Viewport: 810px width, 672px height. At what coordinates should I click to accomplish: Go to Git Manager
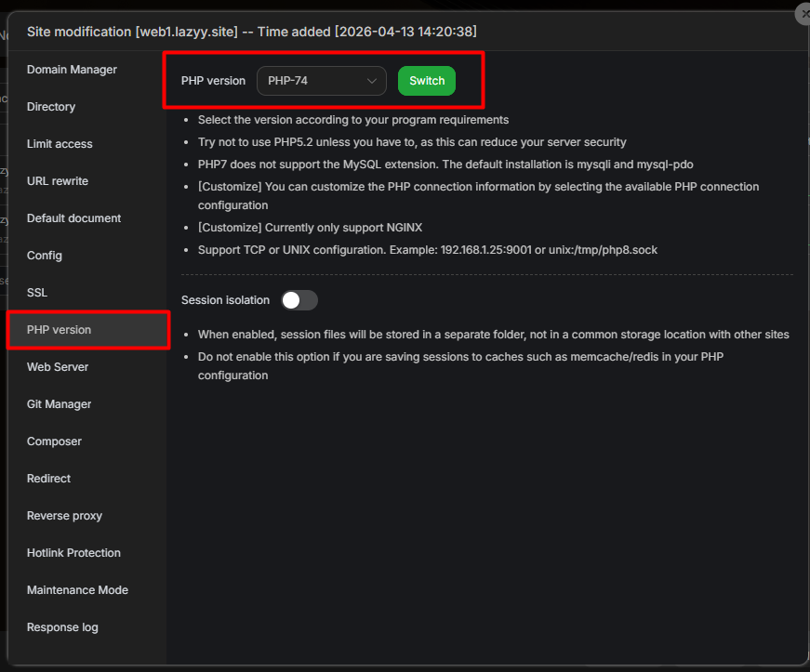click(59, 404)
